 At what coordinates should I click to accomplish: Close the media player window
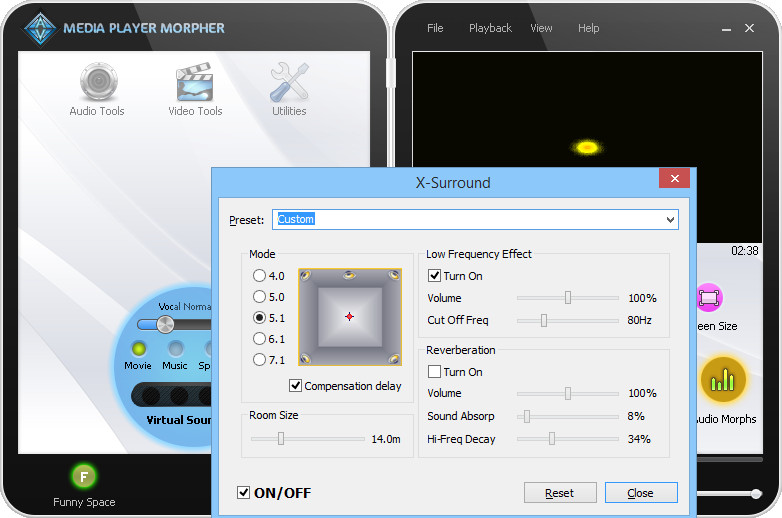[x=749, y=28]
